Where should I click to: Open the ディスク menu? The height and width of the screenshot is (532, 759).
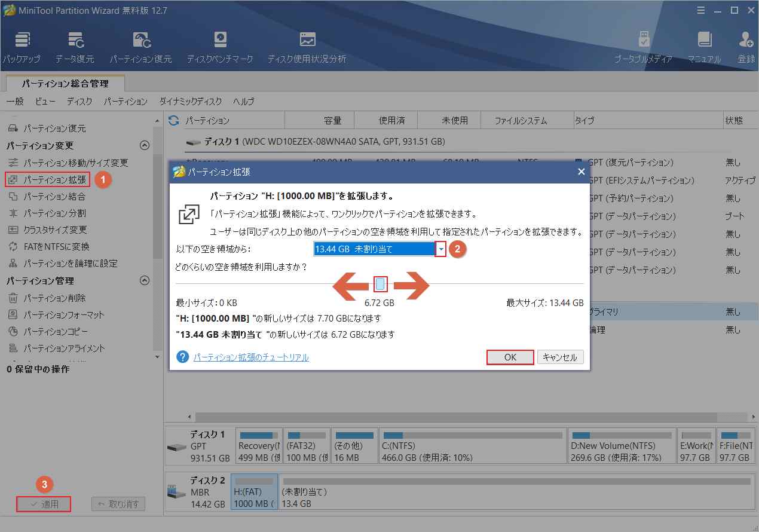coord(79,102)
